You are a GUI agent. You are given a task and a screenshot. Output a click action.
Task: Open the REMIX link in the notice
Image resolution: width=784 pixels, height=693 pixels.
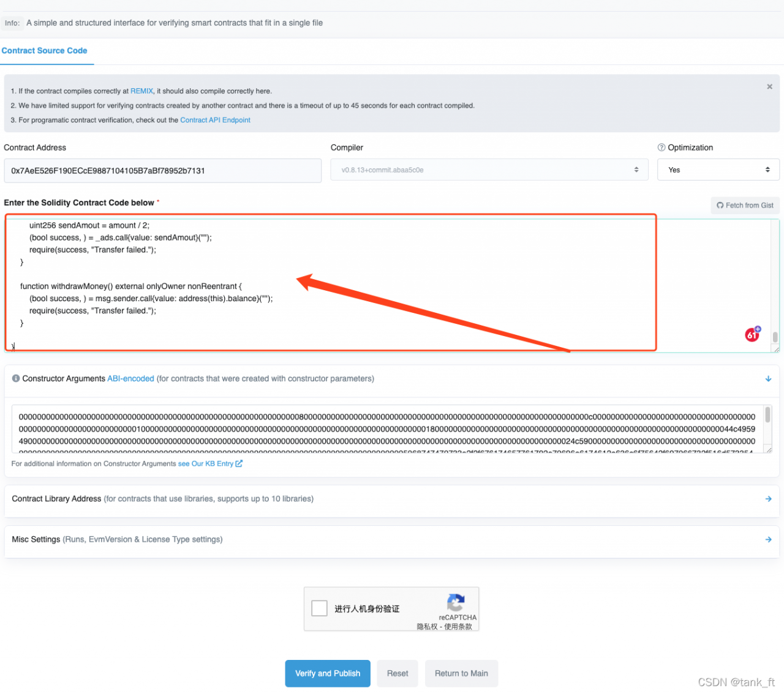pyautogui.click(x=141, y=91)
